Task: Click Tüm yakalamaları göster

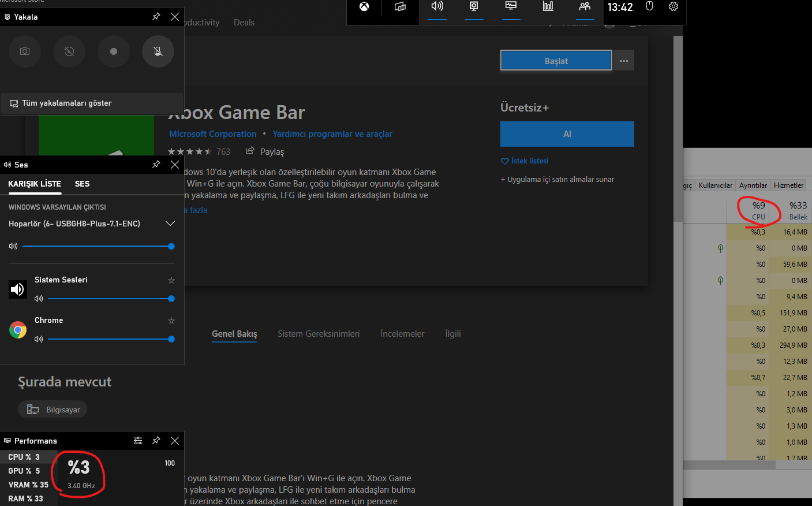Action: point(67,103)
